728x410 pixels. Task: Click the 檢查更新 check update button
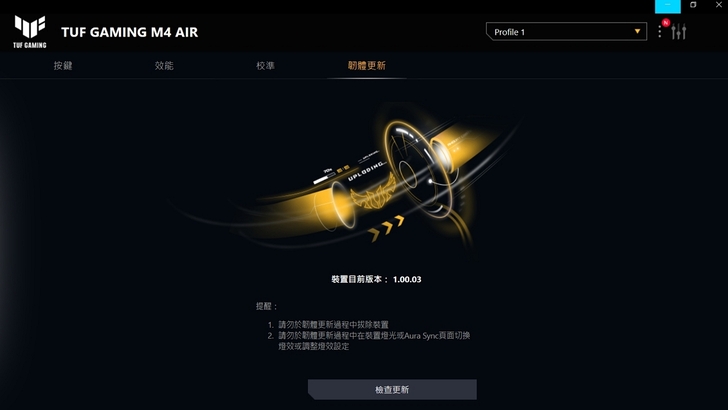tap(392, 390)
